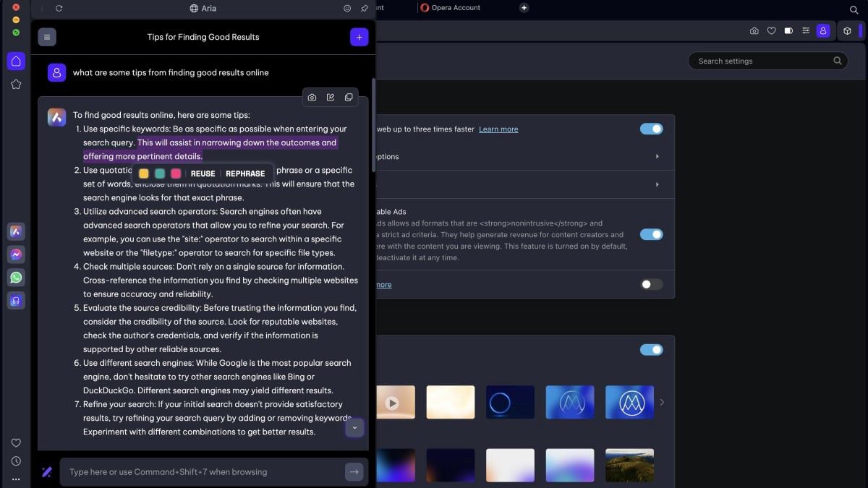868x488 pixels.
Task: Click the snapshot camera icon in address bar
Action: tap(754, 31)
